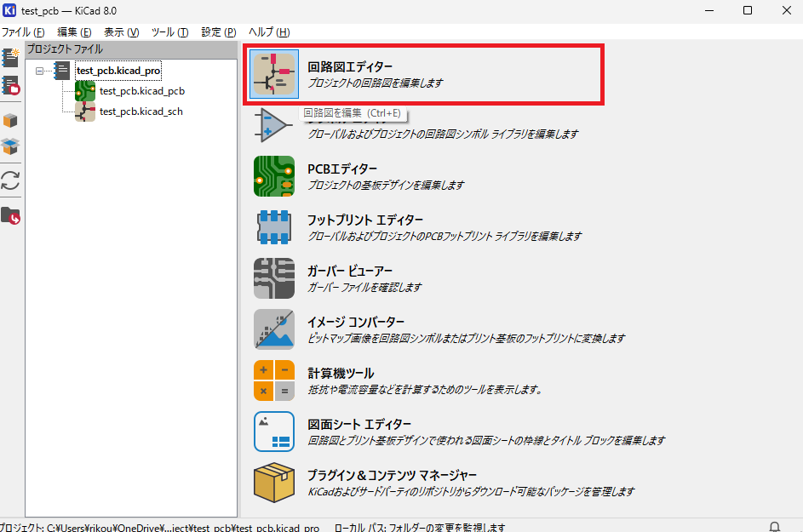Click the project path text in the status bar
This screenshot has width=803, height=532.
159,527
